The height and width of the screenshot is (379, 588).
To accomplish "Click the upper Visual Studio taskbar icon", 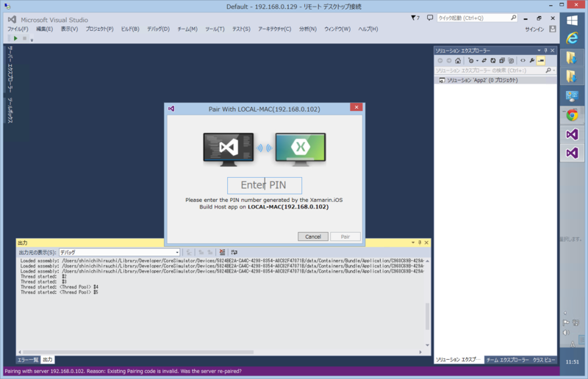I will coord(572,134).
